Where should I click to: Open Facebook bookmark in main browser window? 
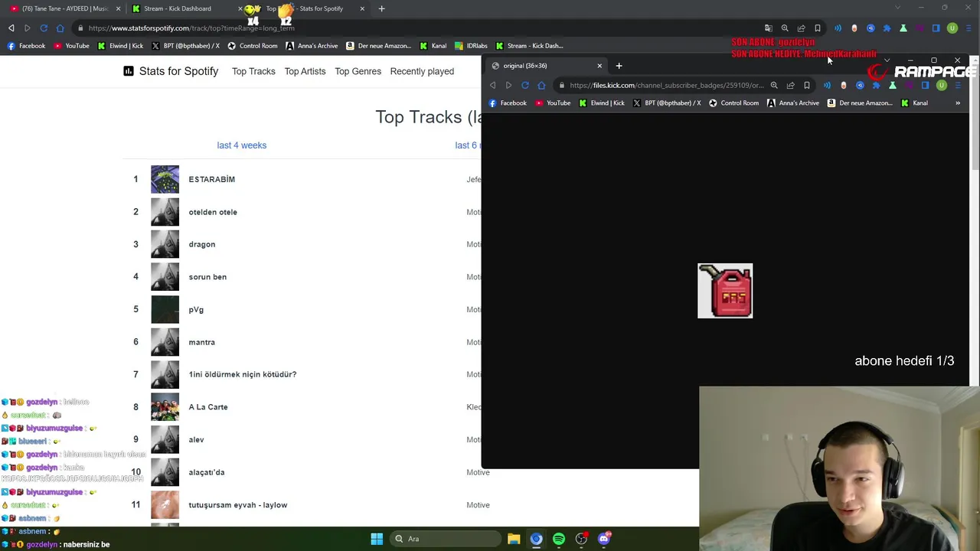(x=26, y=46)
